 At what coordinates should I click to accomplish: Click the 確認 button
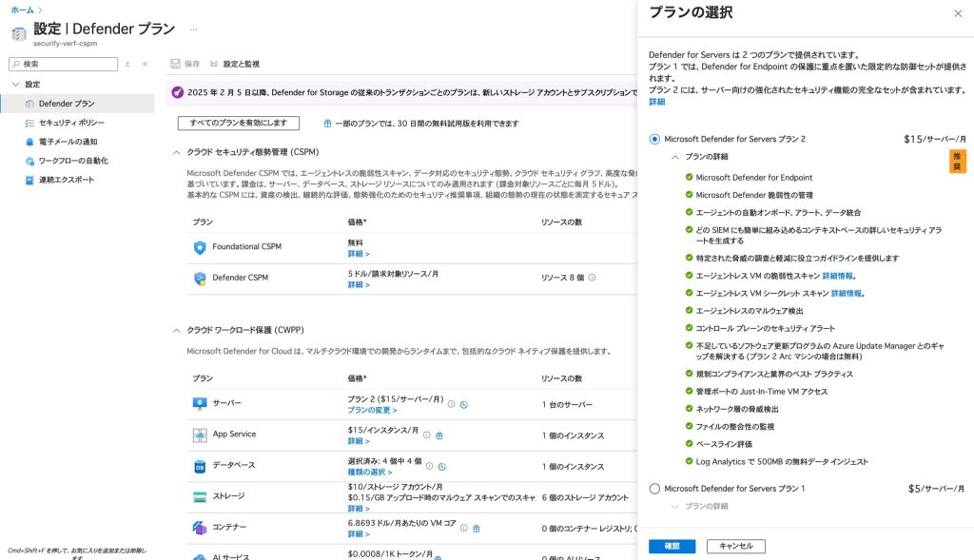tap(672, 546)
